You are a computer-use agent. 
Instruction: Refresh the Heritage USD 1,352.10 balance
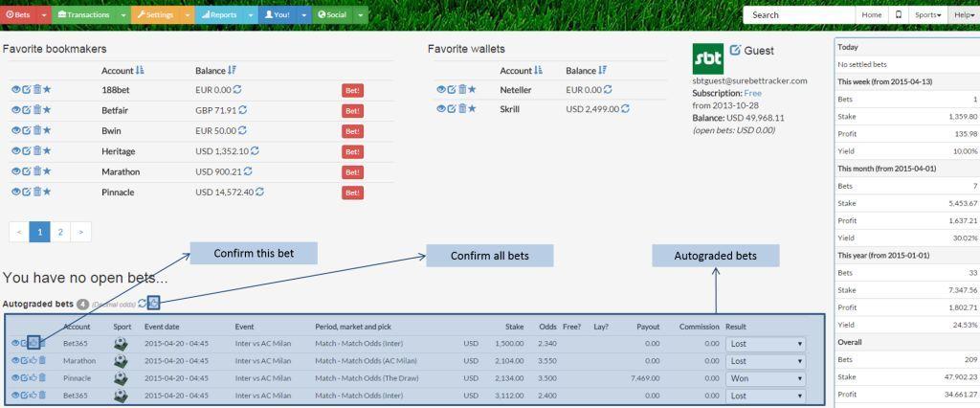pyautogui.click(x=255, y=150)
